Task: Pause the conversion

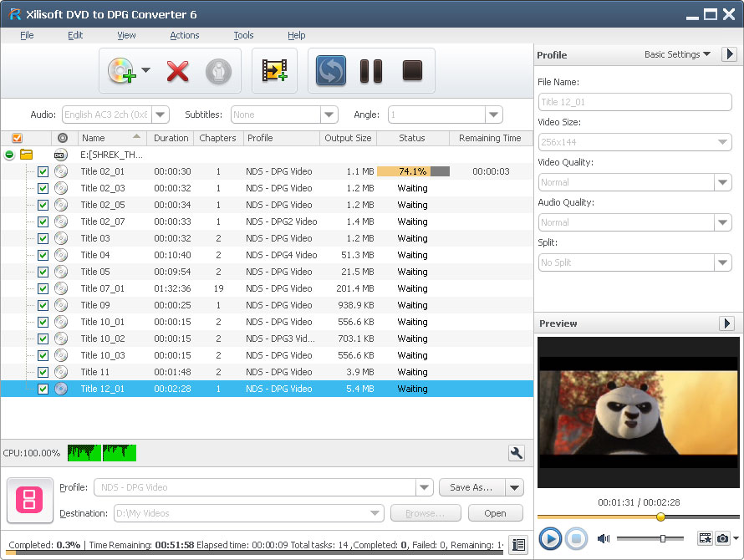Action: tap(371, 71)
